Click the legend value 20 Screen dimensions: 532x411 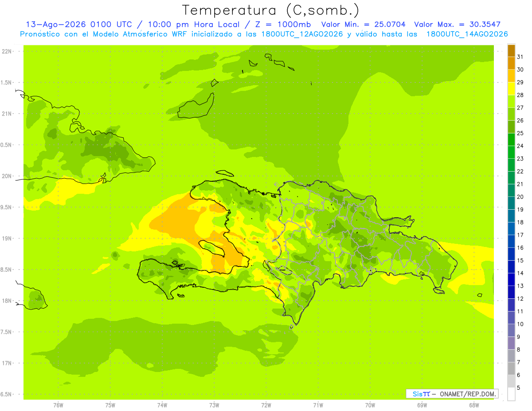[x=520, y=197]
